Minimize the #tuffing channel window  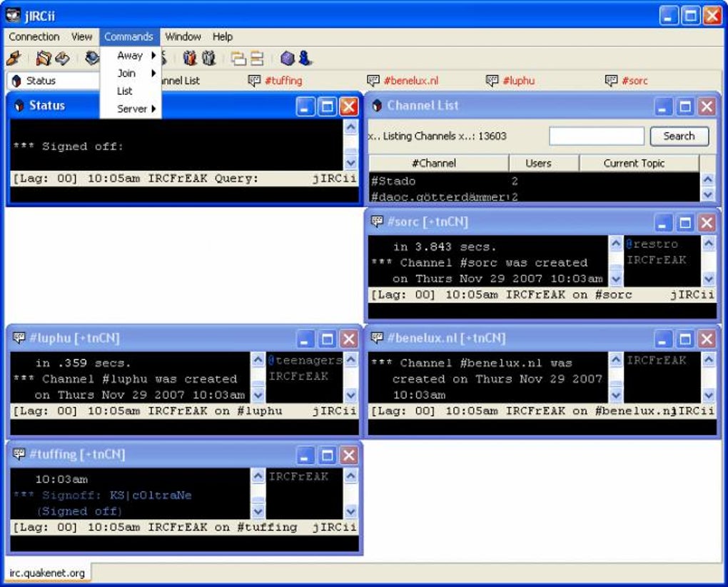pos(305,455)
